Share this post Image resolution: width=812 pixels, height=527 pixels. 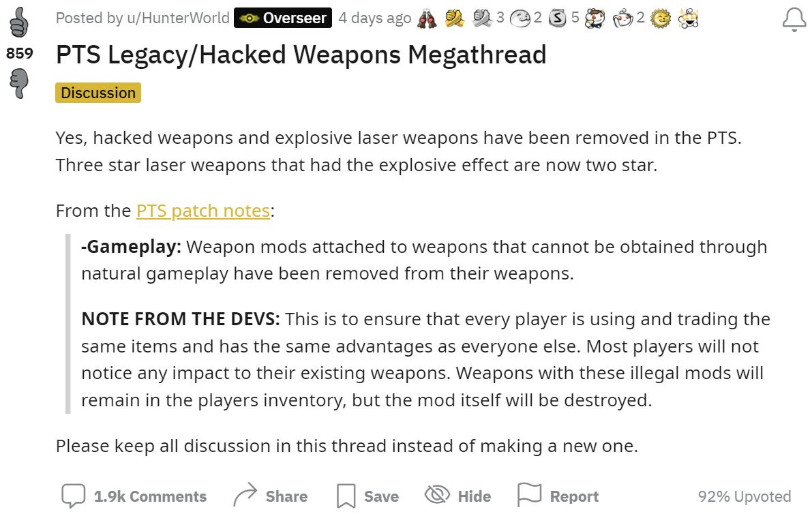270,496
